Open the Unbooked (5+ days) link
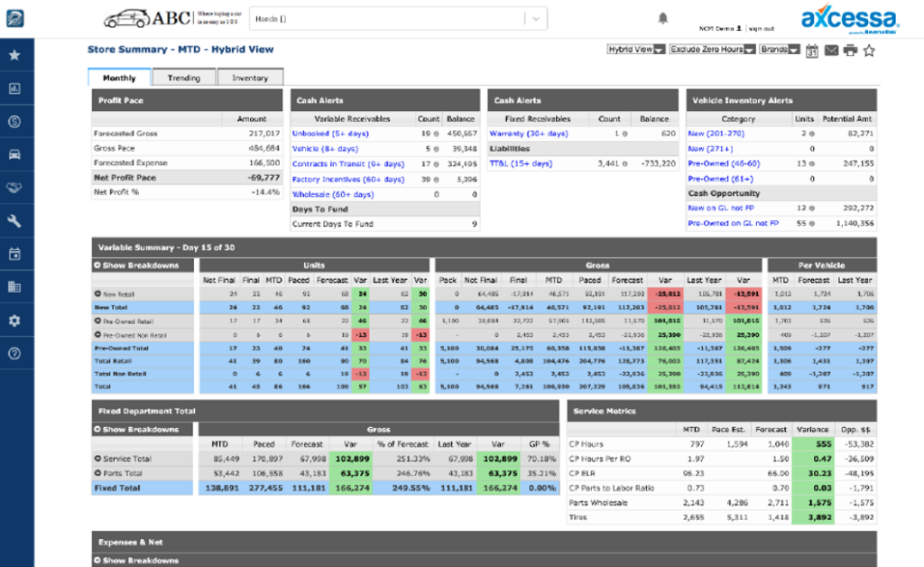This screenshot has width=924, height=567. (330, 134)
